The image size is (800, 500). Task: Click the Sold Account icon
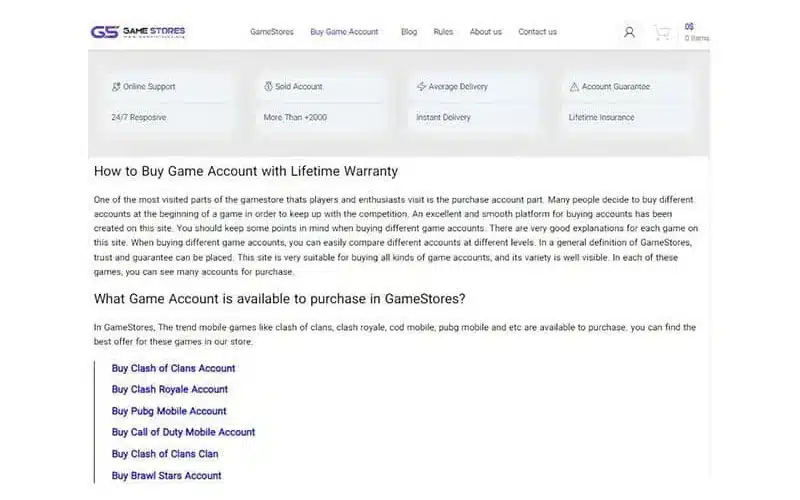[268, 87]
